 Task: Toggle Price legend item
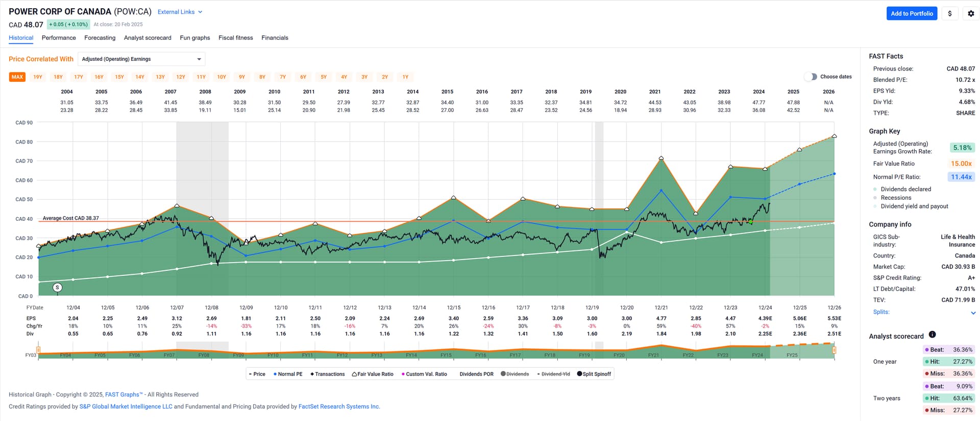(257, 374)
